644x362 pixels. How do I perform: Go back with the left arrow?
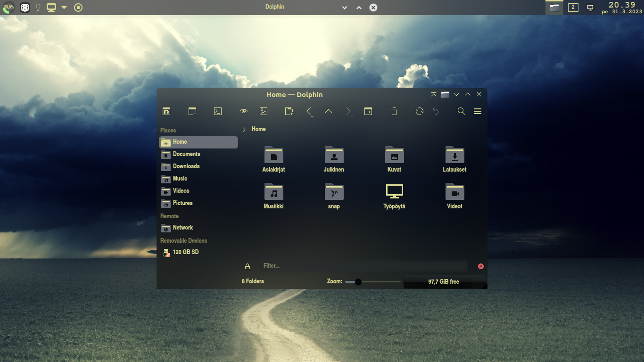309,112
